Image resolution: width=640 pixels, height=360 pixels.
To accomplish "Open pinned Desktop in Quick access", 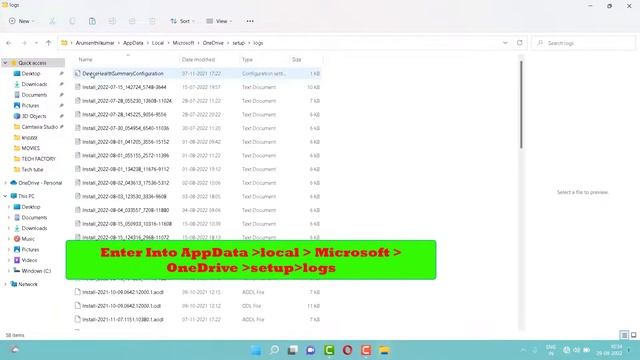I will (31, 73).
